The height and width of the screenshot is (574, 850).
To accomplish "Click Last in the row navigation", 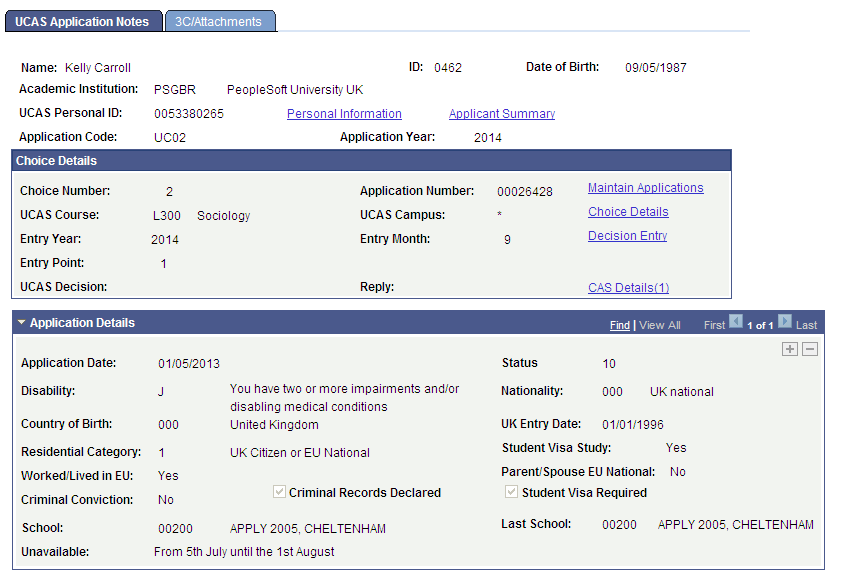I will tap(806, 325).
